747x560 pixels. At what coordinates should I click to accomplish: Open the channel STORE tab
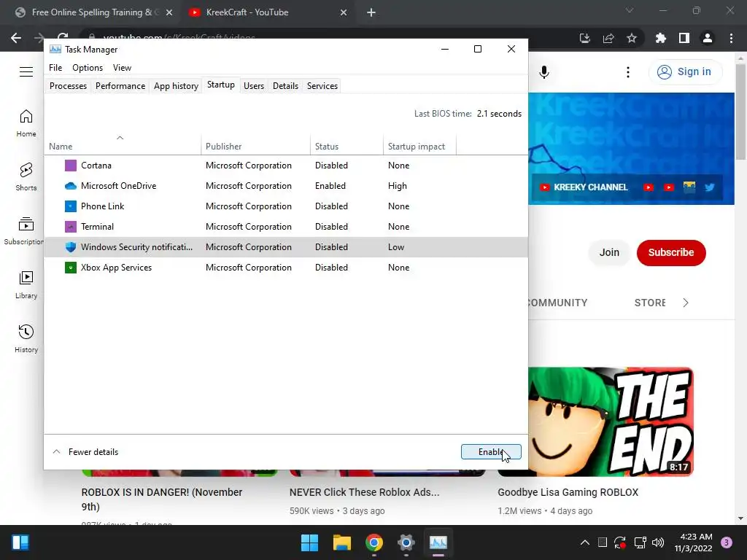650,303
